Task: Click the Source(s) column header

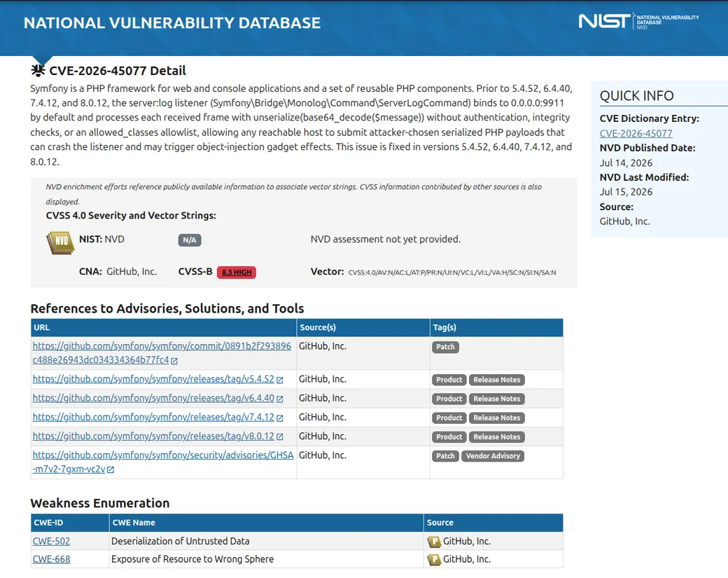Action: click(363, 328)
